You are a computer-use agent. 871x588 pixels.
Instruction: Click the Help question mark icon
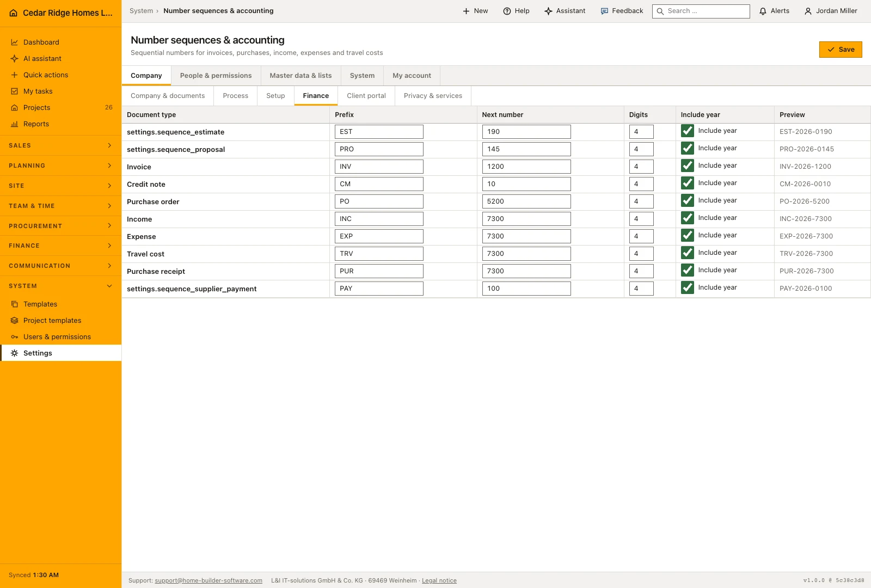pos(507,11)
